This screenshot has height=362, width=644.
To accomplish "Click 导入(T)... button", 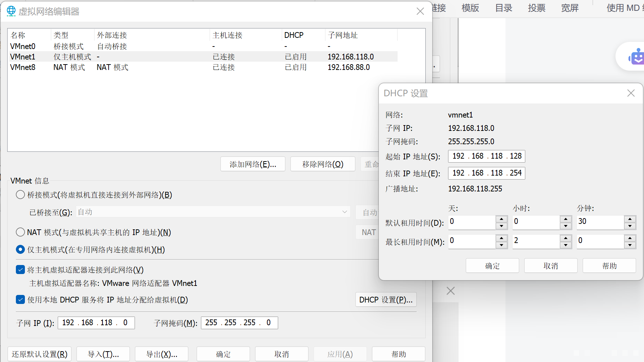I will click(x=104, y=354).
